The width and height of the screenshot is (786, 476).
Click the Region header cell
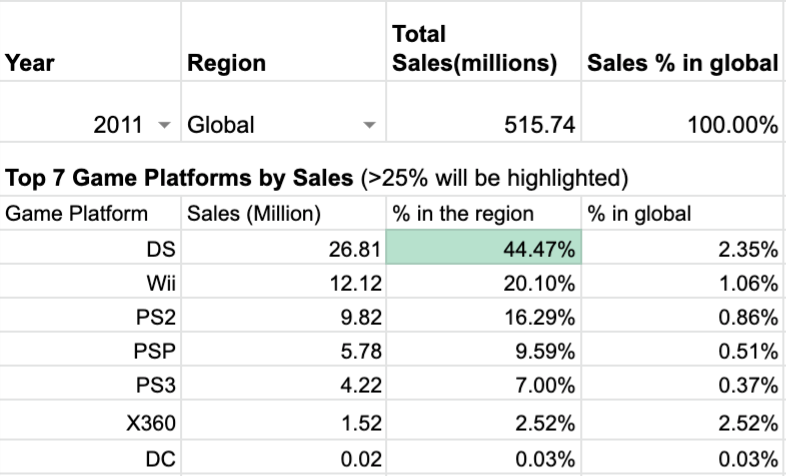coord(226,64)
